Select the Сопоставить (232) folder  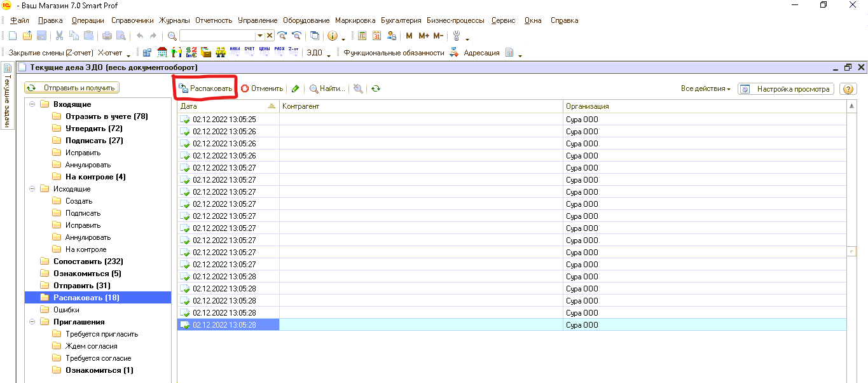88,261
